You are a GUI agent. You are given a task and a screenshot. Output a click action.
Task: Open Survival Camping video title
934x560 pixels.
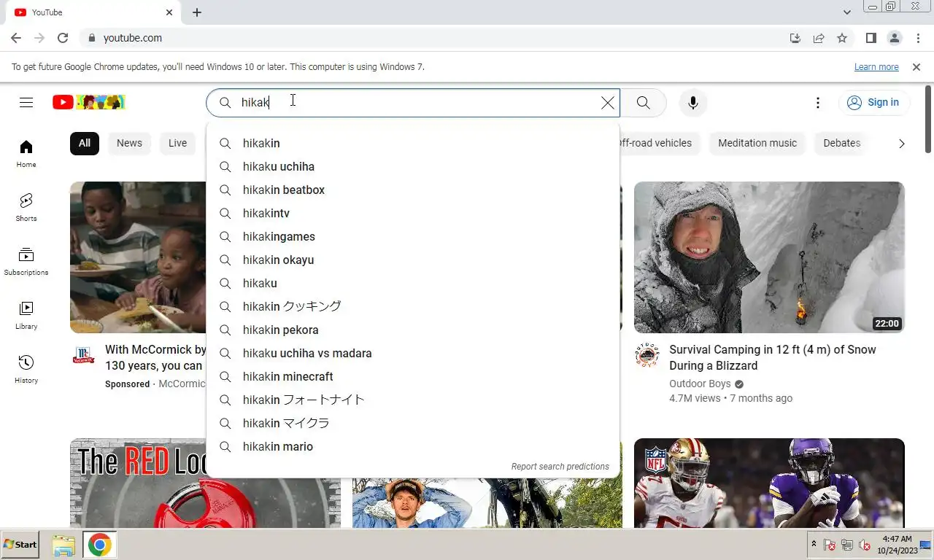[773, 357]
